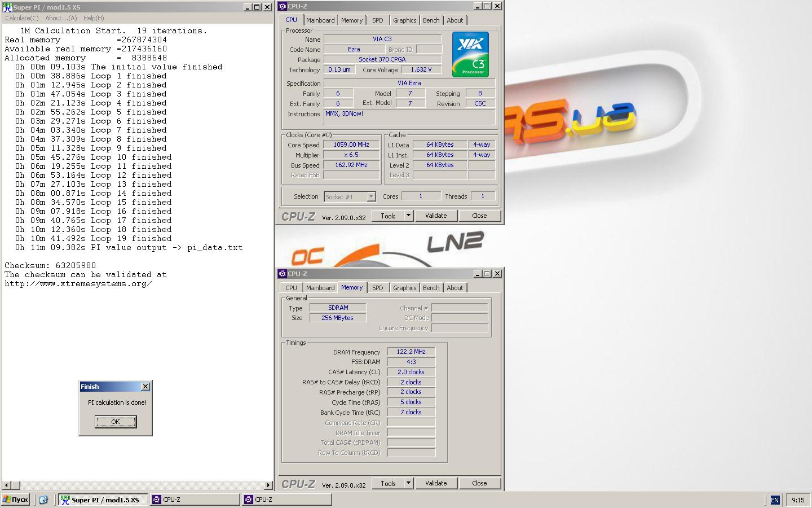Click the memory Type SDRAM field
The height and width of the screenshot is (508, 812).
coord(338,308)
